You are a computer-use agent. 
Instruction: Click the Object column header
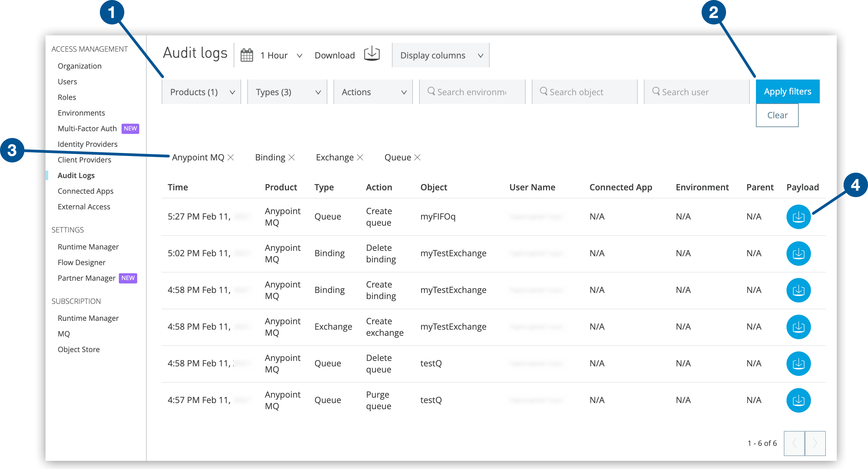[434, 187]
